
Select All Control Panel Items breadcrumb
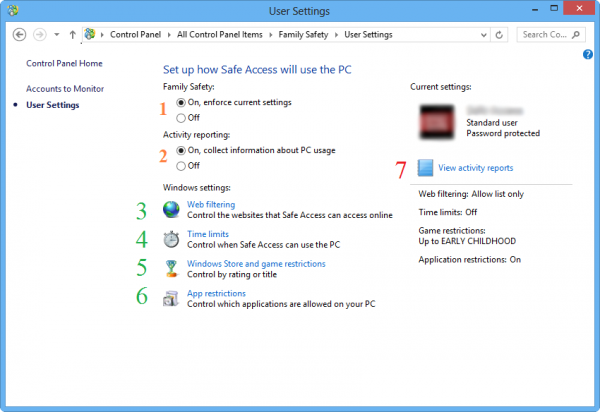coord(220,34)
